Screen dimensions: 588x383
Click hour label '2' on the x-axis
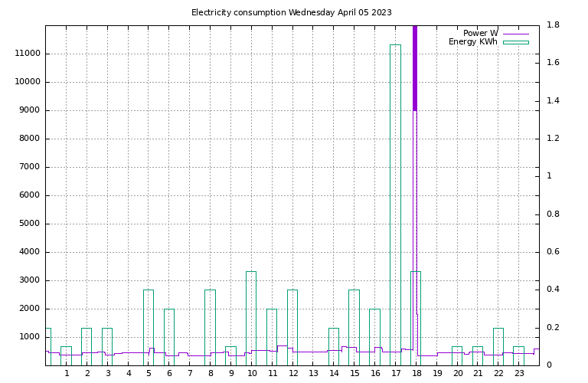click(87, 373)
